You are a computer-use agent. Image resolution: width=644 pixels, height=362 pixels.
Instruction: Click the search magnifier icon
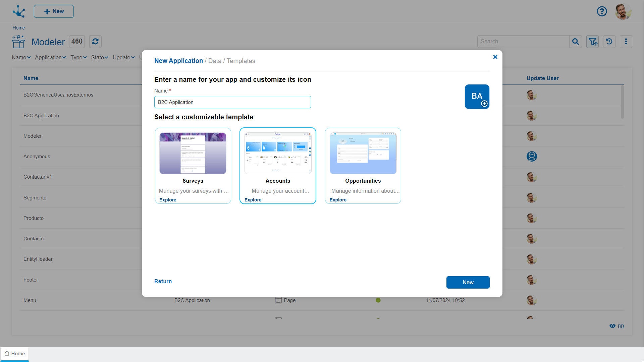pos(576,42)
